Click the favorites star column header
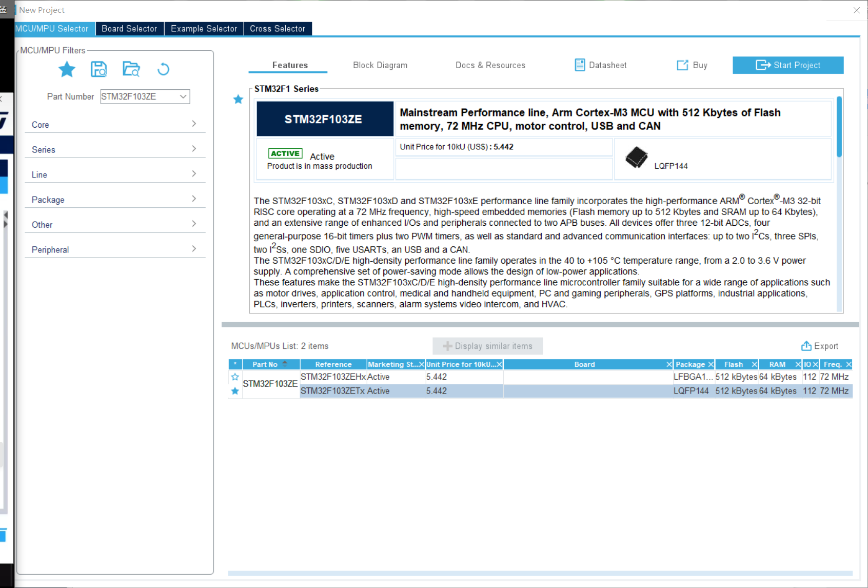868x588 pixels. tap(235, 364)
